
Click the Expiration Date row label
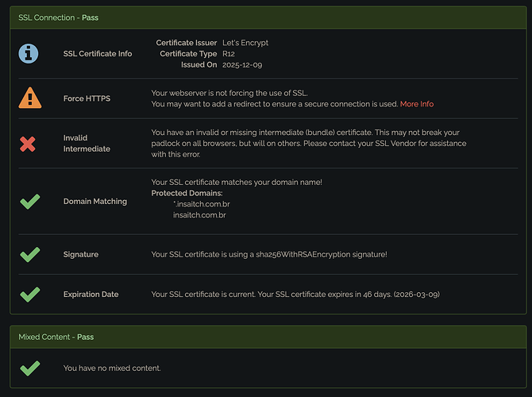[x=91, y=295]
